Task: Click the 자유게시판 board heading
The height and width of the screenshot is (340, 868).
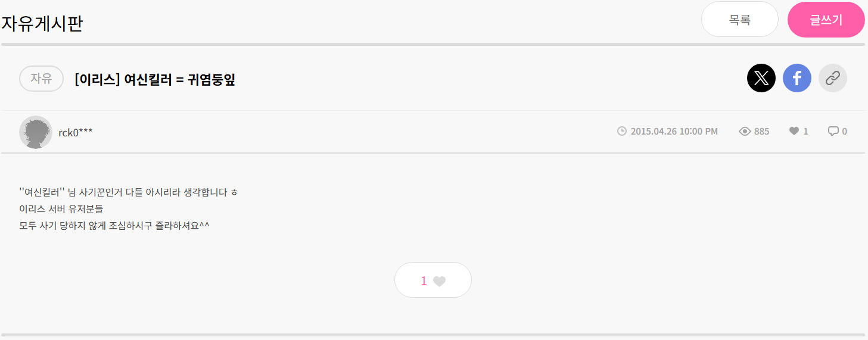Action: tap(42, 24)
